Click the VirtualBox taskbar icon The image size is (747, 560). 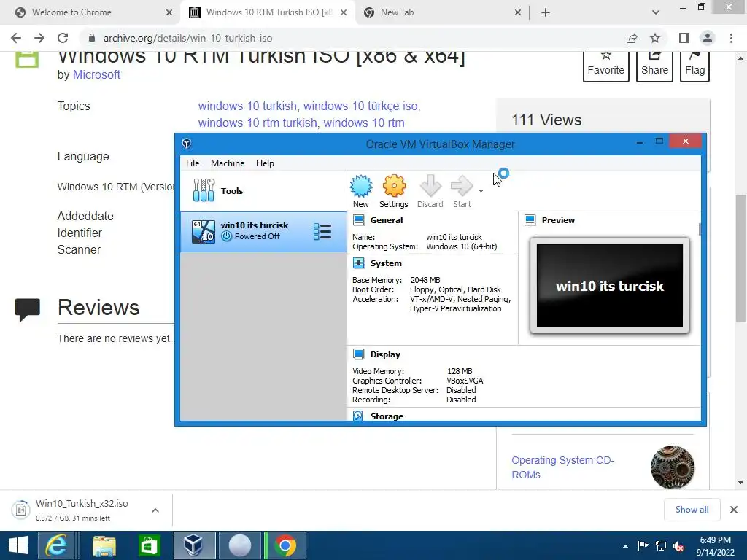pyautogui.click(x=194, y=545)
